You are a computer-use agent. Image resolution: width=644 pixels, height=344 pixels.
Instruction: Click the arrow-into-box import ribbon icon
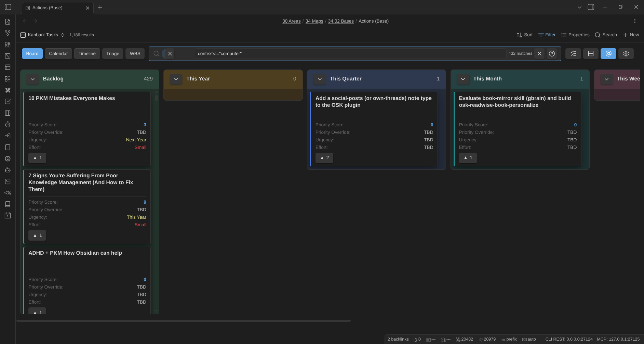(8, 136)
